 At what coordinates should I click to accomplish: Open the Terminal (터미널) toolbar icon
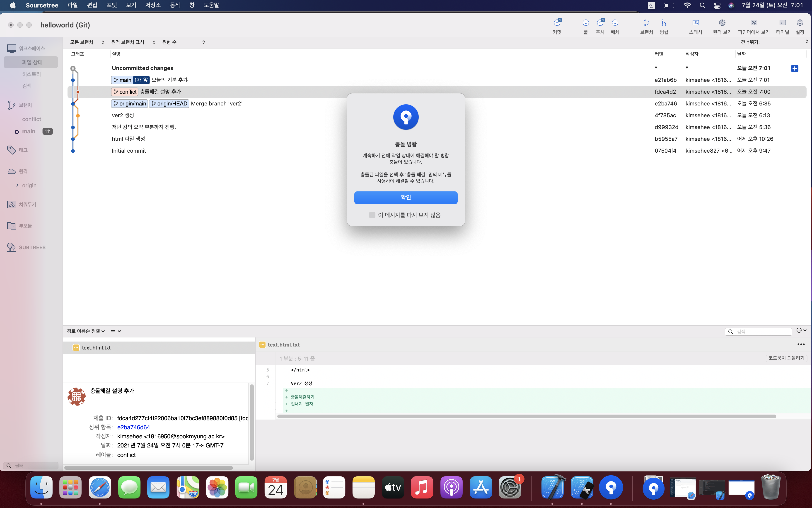click(783, 23)
